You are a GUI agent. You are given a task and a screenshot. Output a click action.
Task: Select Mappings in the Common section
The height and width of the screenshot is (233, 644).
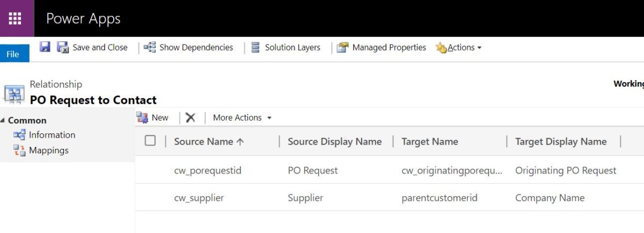tap(49, 151)
